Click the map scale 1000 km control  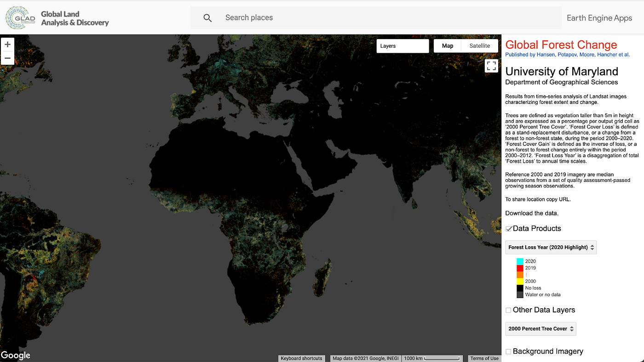tap(432, 358)
